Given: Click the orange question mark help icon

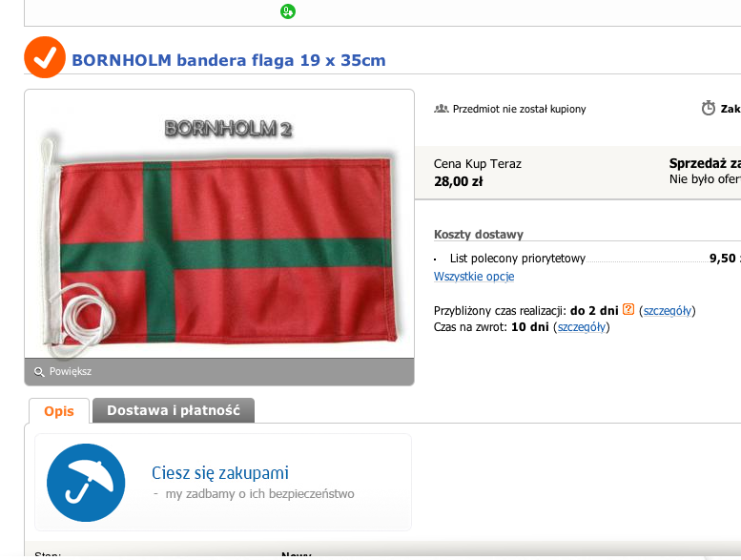Looking at the screenshot, I should tap(628, 309).
